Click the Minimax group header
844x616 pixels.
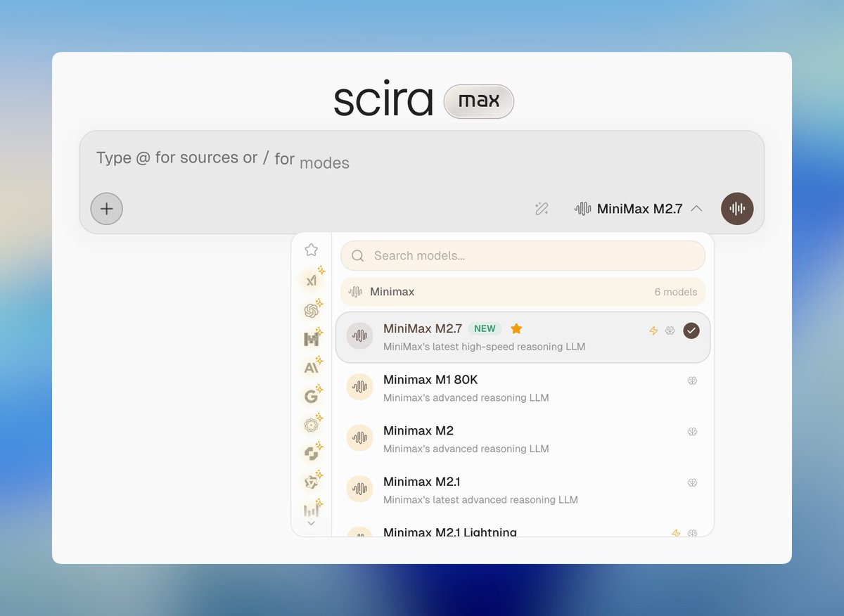point(523,292)
